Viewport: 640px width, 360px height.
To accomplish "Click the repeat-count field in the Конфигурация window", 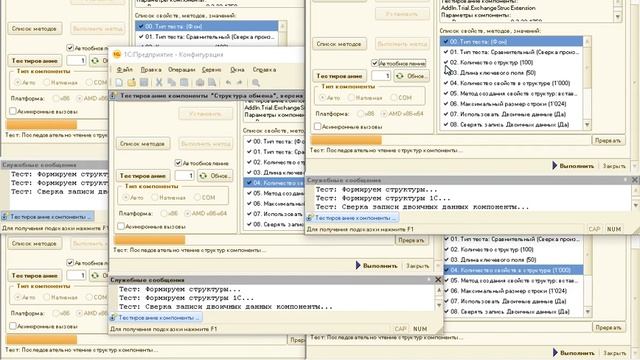I will [184, 176].
